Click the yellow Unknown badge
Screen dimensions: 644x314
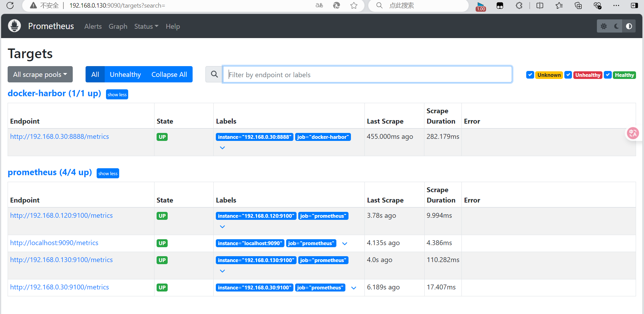point(549,75)
